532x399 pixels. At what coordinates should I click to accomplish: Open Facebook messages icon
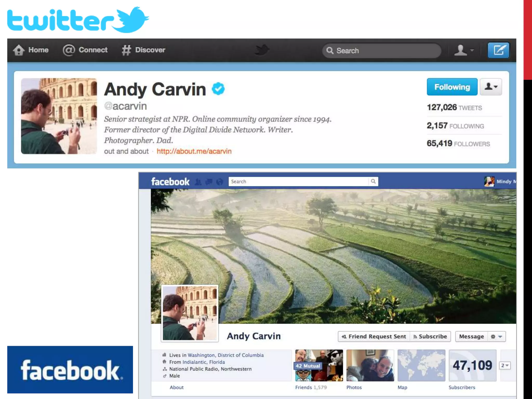click(x=209, y=182)
